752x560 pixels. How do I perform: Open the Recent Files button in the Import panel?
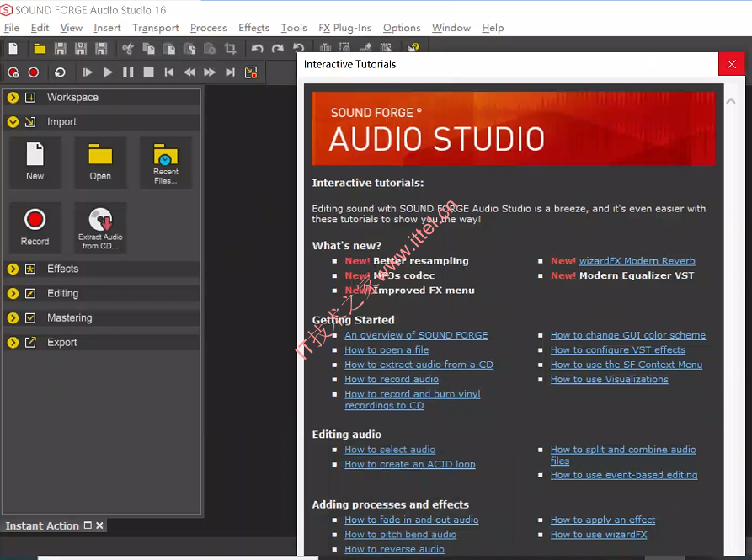tap(165, 163)
